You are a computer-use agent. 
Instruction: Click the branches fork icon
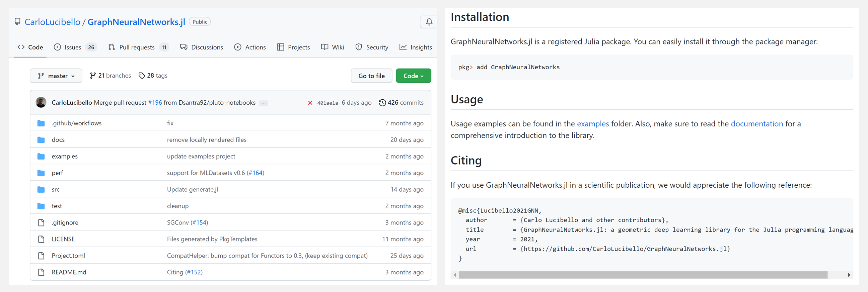point(93,76)
